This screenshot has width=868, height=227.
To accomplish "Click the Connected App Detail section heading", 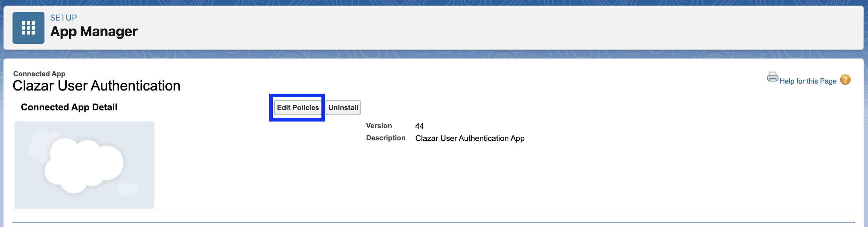I will [x=69, y=107].
